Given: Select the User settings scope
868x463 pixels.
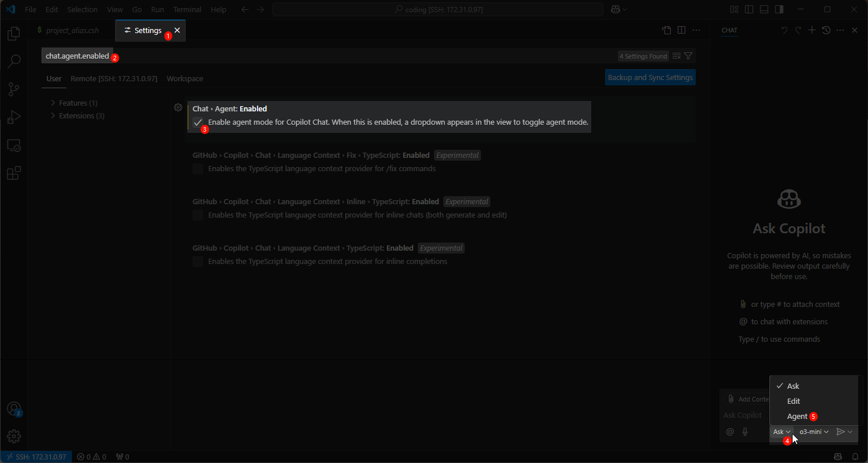Looking at the screenshot, I should [x=54, y=78].
